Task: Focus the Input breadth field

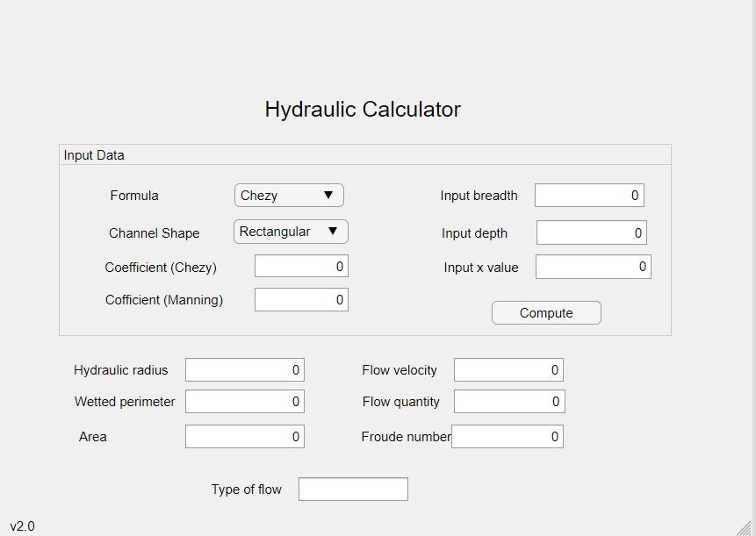Action: coord(589,196)
